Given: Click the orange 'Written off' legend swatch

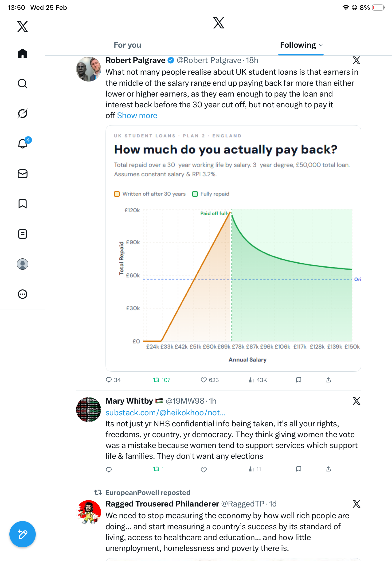Looking at the screenshot, I should [x=117, y=194].
